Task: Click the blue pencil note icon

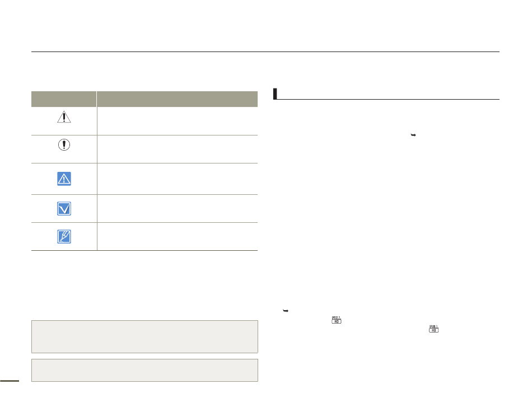Action: point(64,237)
